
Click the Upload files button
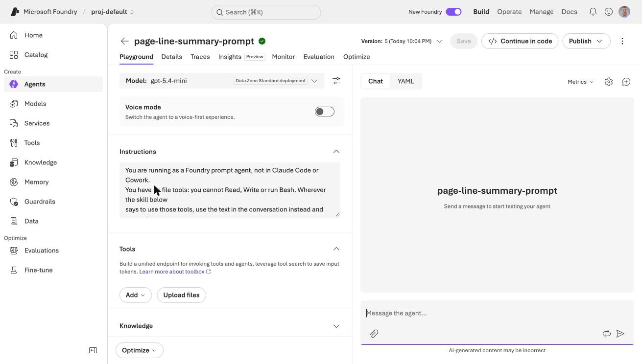point(182,295)
